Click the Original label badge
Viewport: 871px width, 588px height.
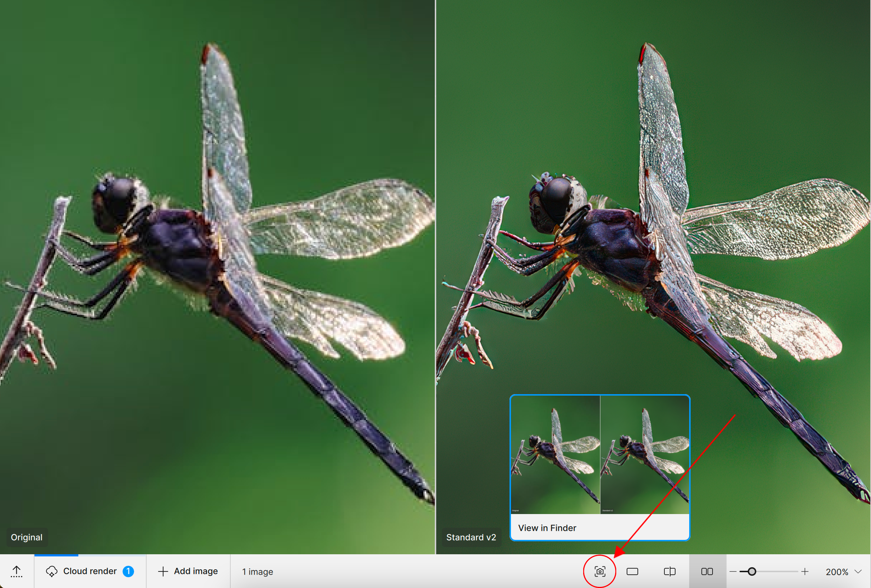(27, 537)
